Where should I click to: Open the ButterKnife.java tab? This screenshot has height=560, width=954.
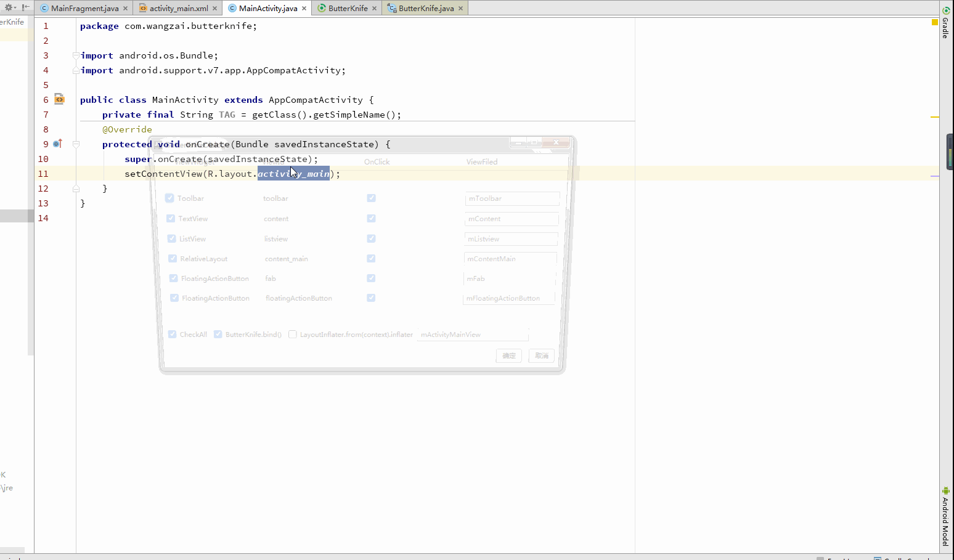426,8
